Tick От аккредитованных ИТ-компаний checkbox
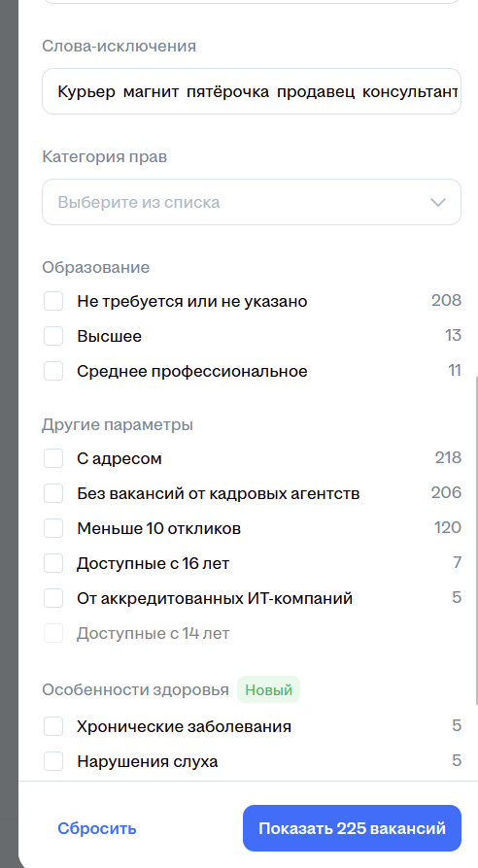The width and height of the screenshot is (478, 868). [x=53, y=598]
